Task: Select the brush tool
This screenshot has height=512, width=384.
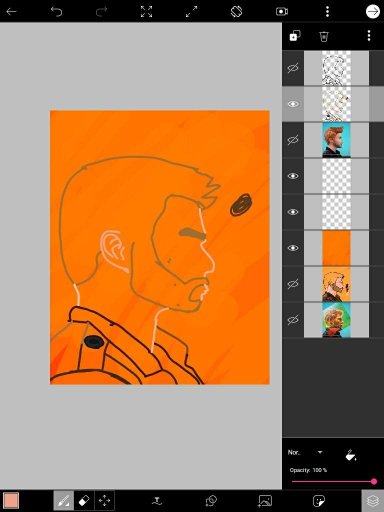Action: pyautogui.click(x=64, y=501)
